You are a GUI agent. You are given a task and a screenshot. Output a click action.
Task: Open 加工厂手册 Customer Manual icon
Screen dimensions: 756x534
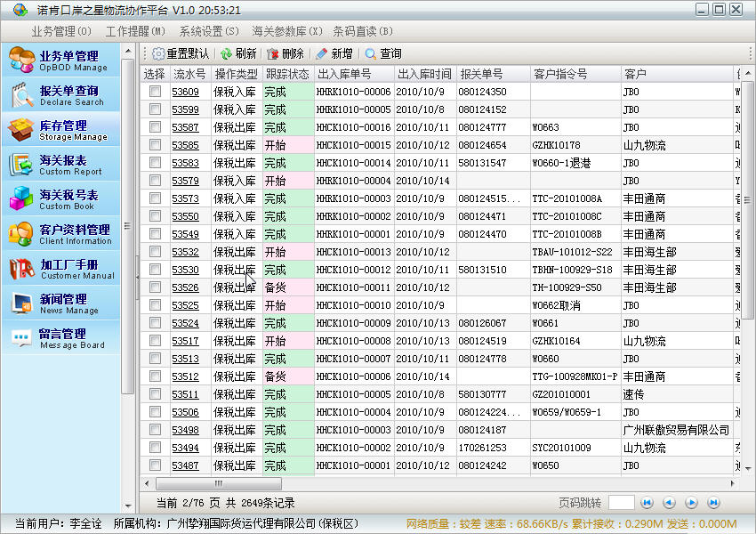coord(22,269)
